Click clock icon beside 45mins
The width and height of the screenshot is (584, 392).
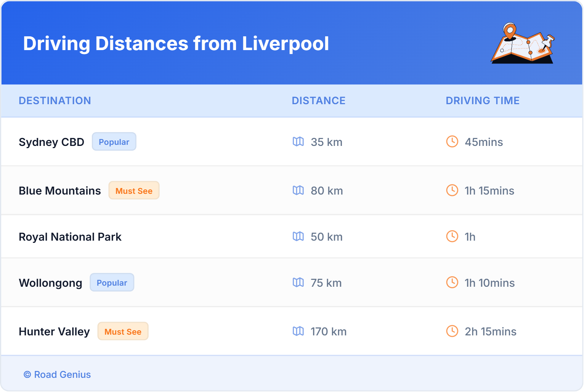pyautogui.click(x=452, y=142)
